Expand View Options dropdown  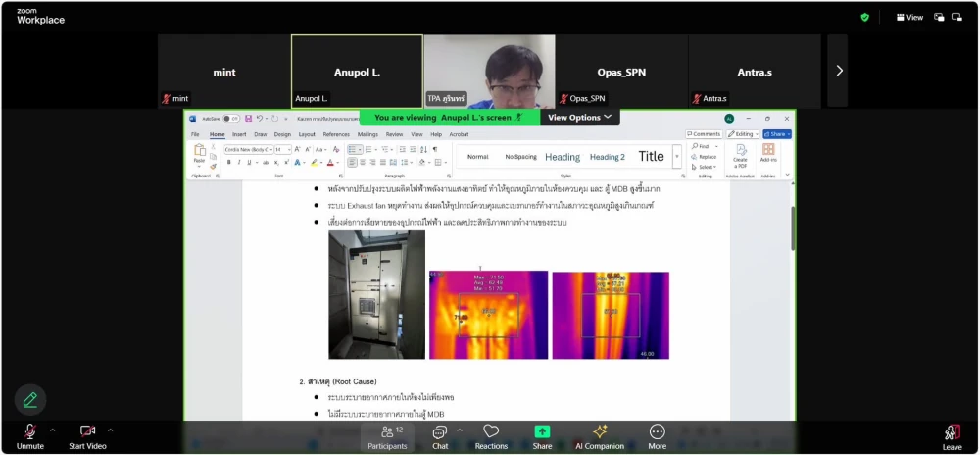click(x=580, y=118)
